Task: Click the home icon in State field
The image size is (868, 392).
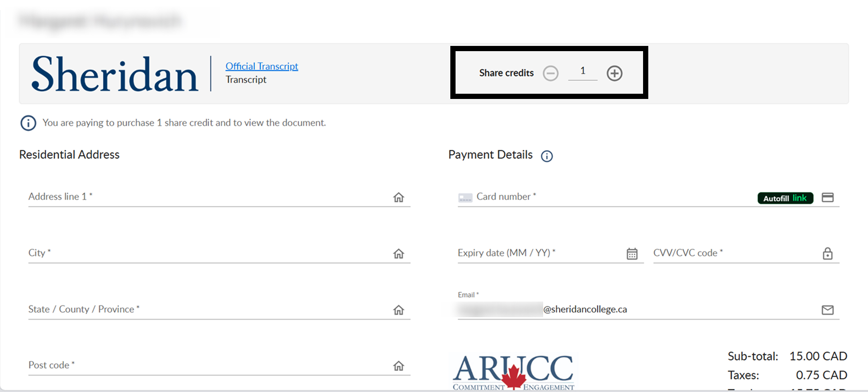Action: coord(399,310)
